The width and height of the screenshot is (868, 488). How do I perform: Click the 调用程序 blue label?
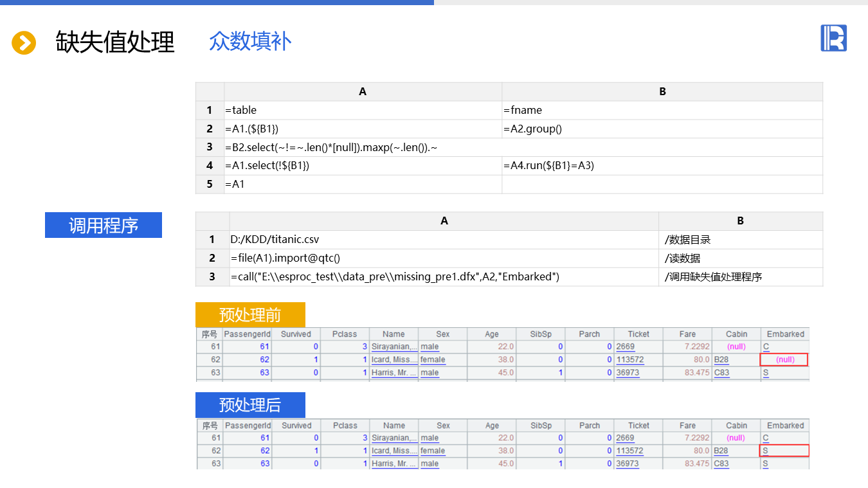104,225
